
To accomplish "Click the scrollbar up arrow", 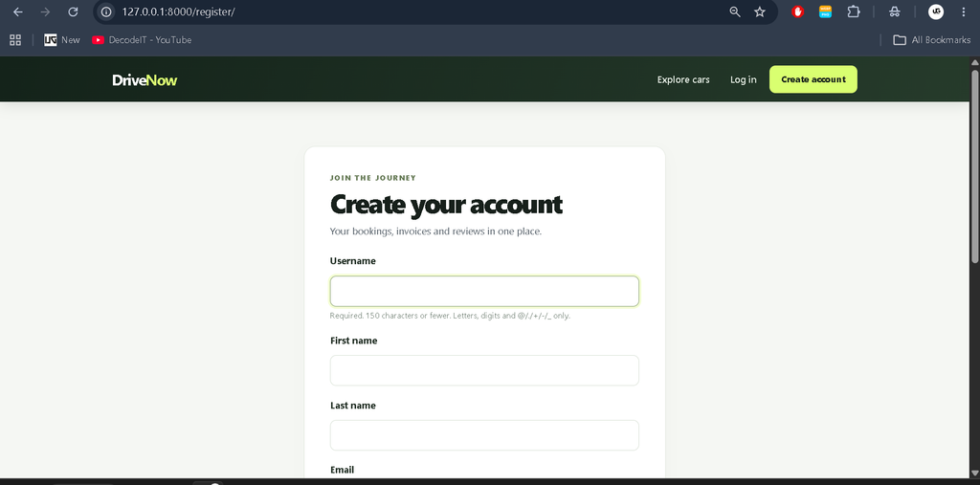I will coord(973,62).
